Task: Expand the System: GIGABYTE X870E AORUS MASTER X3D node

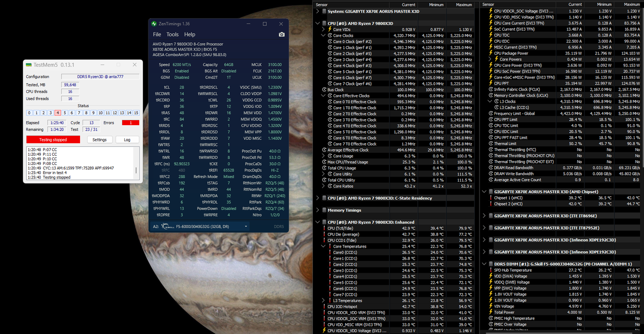Action: [x=317, y=11]
